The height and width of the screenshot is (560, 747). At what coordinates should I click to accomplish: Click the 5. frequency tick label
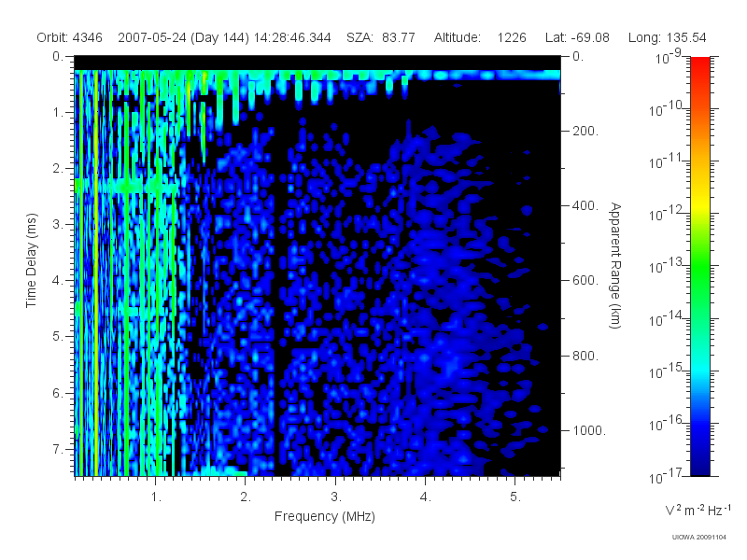515,497
